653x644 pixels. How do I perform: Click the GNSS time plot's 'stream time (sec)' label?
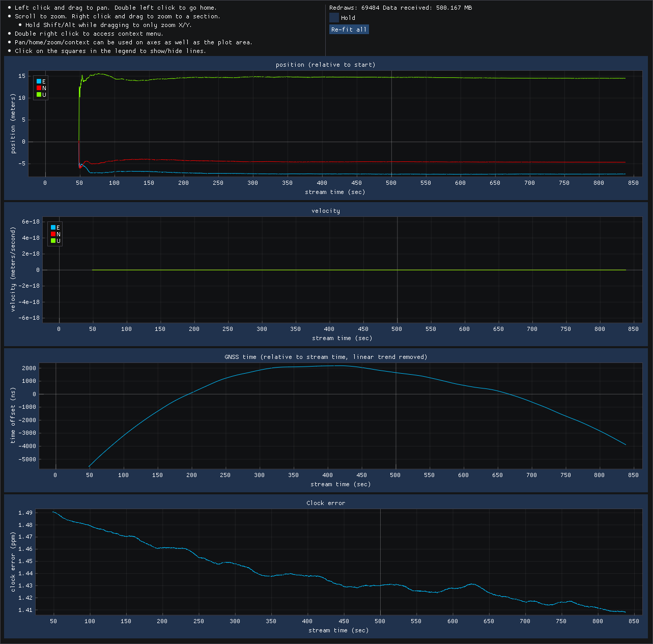click(x=340, y=484)
